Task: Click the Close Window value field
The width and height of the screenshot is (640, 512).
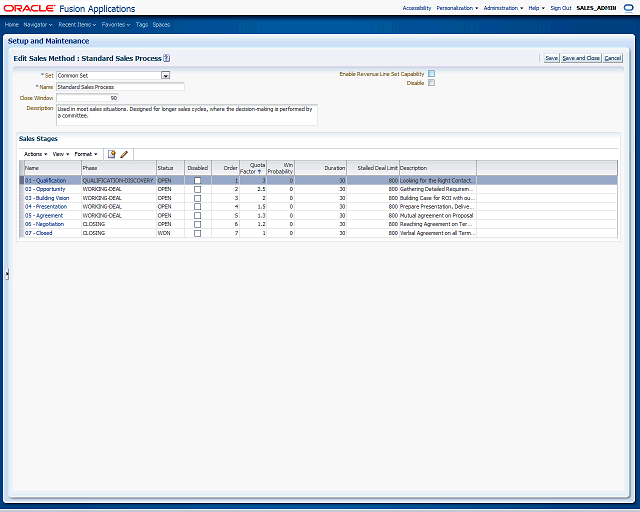Action: (87, 98)
